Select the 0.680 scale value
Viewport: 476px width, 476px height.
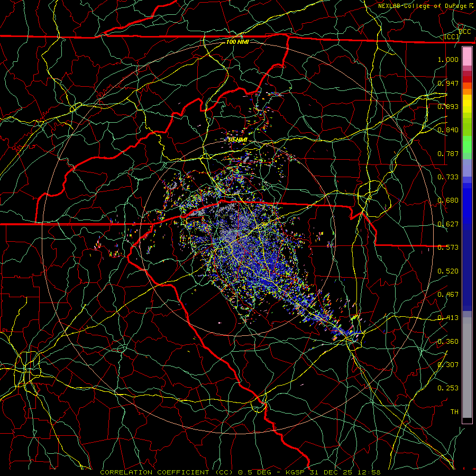(448, 200)
